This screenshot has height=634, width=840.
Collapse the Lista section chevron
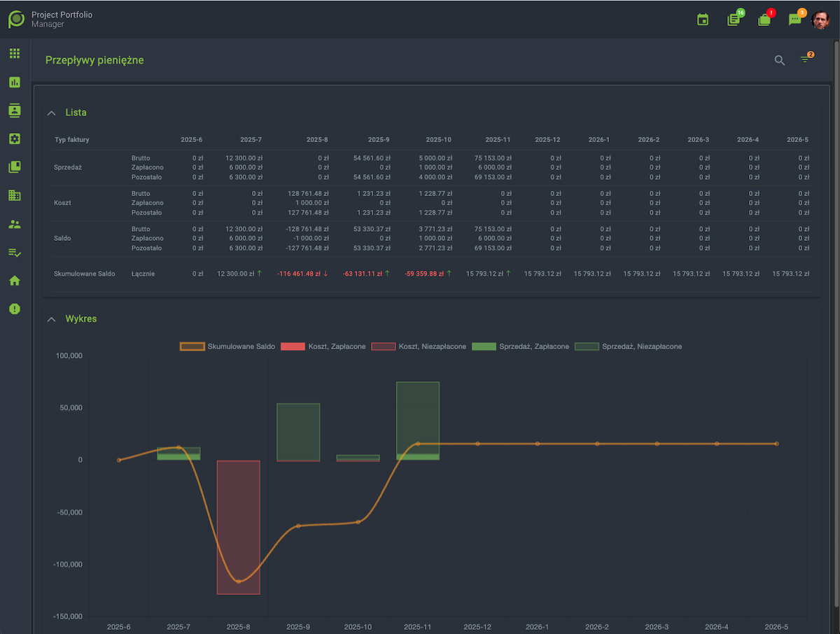click(51, 113)
